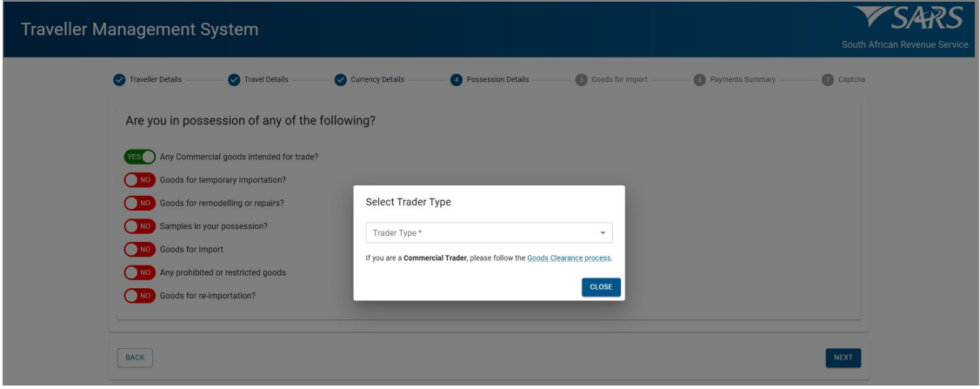Enable Goods for remodelling or repairs
Viewport: 980px width, 389px height.
[x=139, y=203]
